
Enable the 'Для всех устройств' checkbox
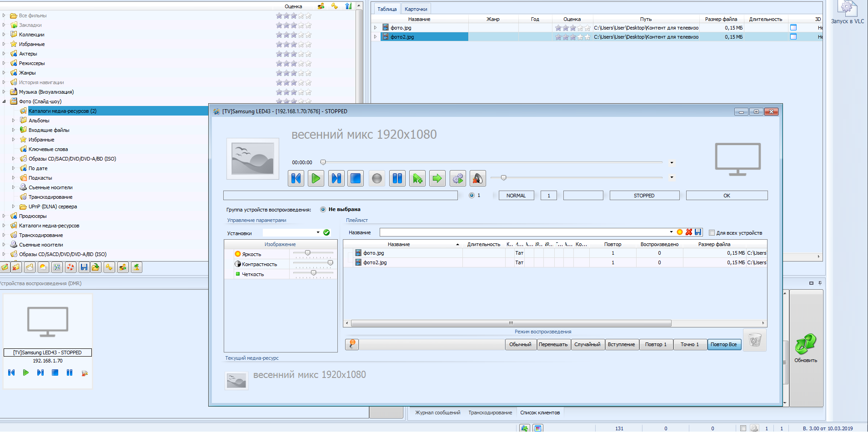point(712,233)
